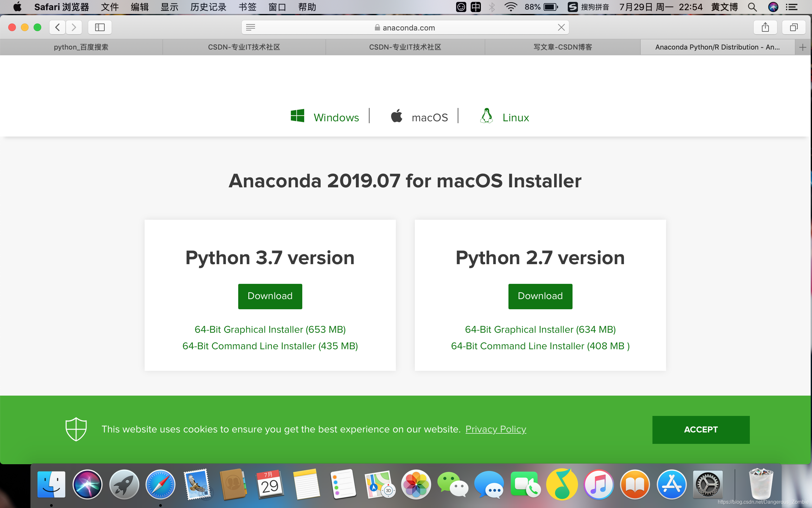Open Launchpad rocket icon in Dock

[x=124, y=484]
